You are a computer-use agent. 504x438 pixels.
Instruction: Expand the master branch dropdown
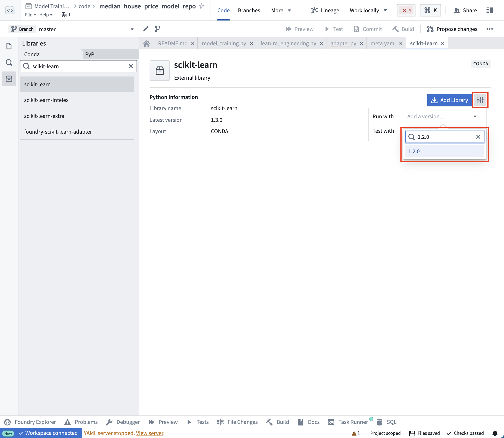coord(132,29)
